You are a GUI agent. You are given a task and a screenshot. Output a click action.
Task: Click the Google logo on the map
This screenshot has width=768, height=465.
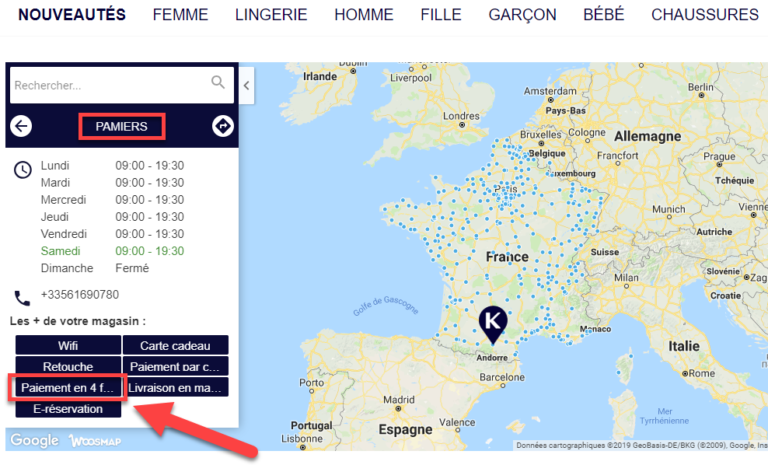point(34,441)
